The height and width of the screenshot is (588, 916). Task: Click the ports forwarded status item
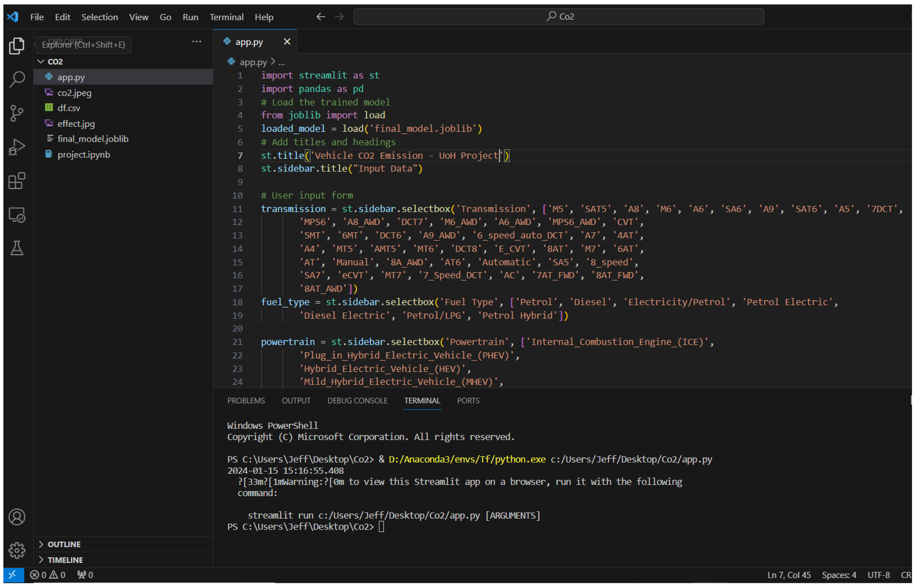[85, 575]
